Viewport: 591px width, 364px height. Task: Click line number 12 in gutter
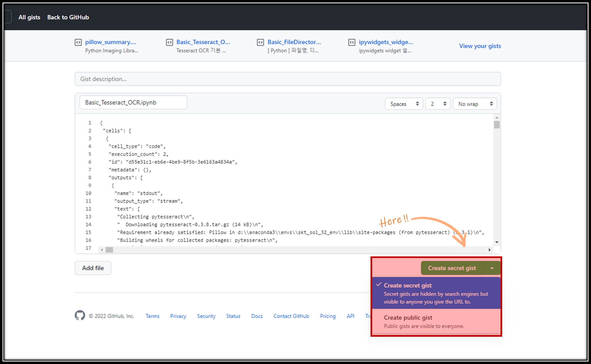[88, 209]
